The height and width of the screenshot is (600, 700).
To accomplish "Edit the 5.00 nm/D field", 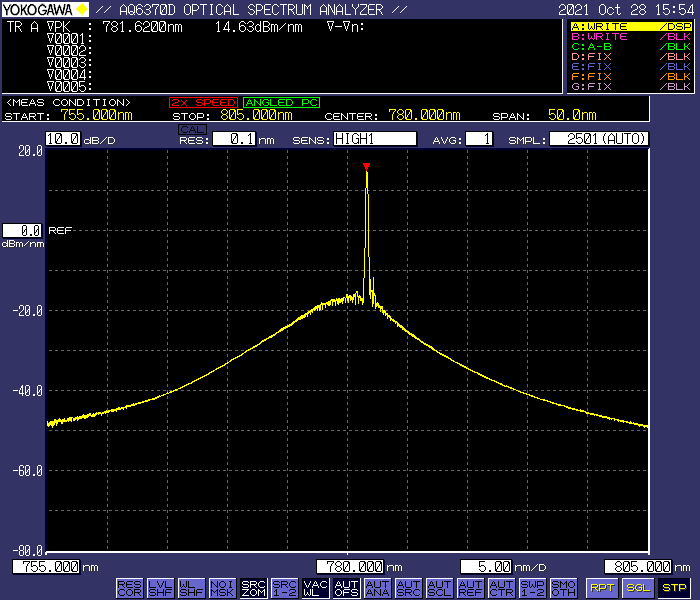I will tap(486, 567).
